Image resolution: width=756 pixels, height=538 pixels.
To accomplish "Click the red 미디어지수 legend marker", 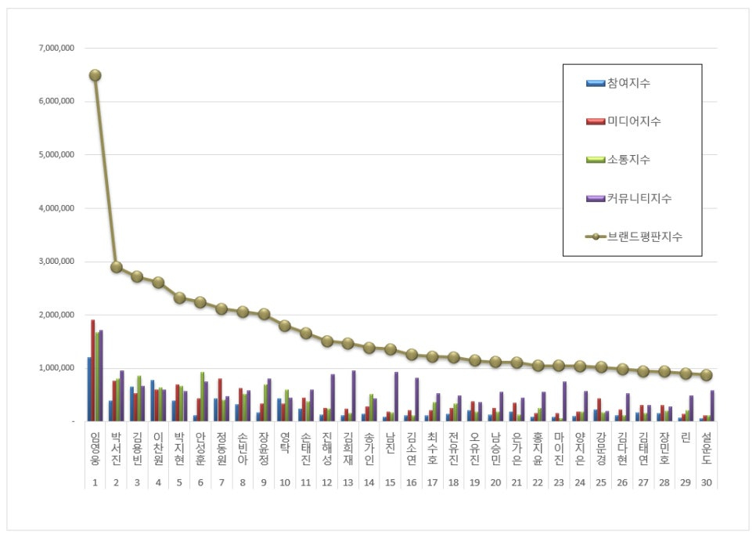I will coord(595,121).
